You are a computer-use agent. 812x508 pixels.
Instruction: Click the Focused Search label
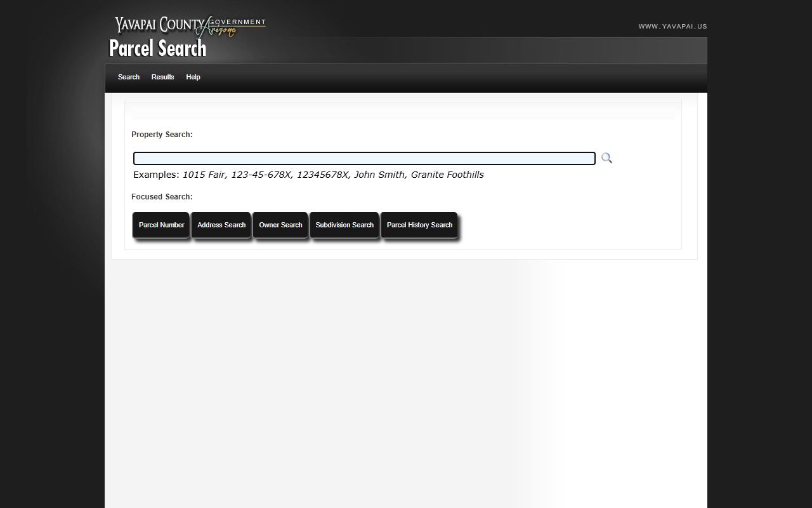[x=162, y=197]
